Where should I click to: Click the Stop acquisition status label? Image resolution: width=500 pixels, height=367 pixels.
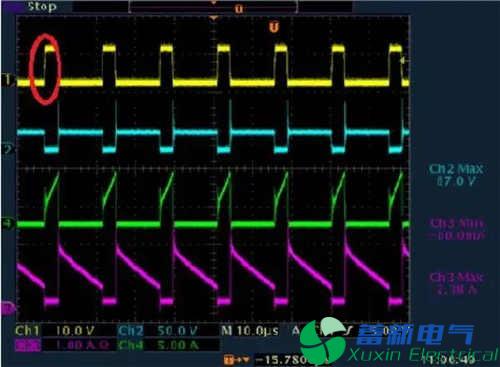42,7
